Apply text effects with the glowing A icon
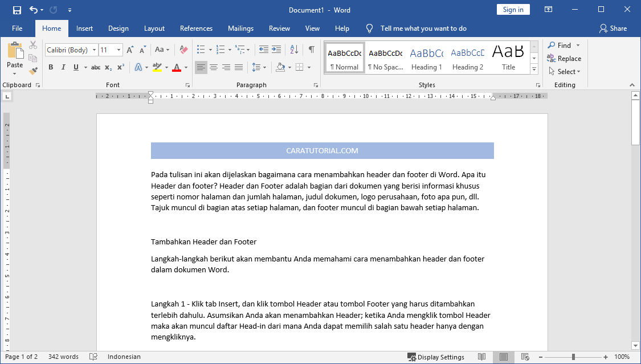Image resolution: width=641 pixels, height=364 pixels. pos(138,67)
